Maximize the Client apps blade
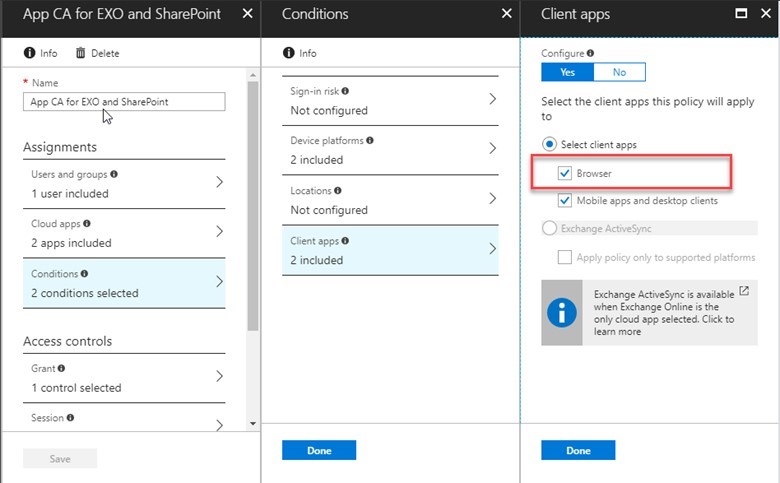This screenshot has width=780, height=483. pos(741,14)
